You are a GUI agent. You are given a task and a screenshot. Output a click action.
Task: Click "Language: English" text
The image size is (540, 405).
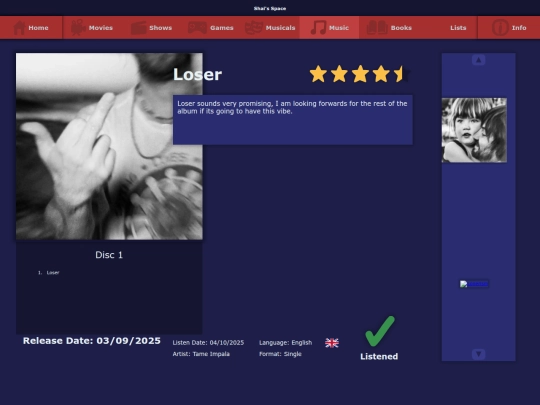coord(285,343)
